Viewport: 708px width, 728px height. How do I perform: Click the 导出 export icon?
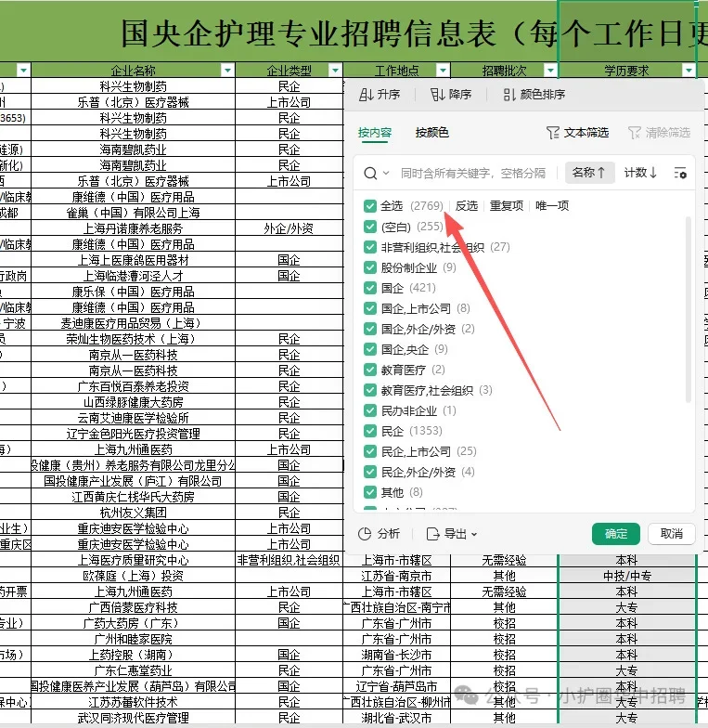click(432, 534)
